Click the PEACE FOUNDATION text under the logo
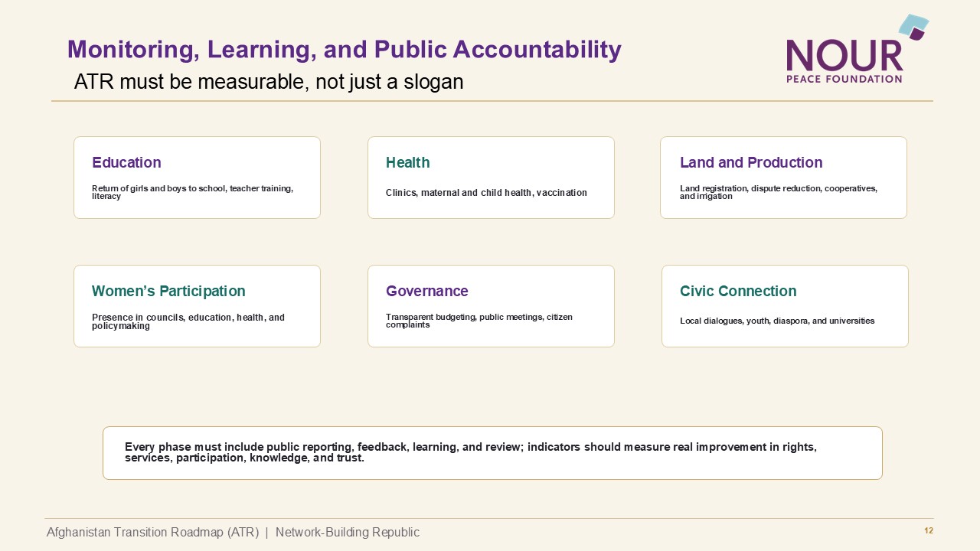The width and height of the screenshot is (980, 551). tap(844, 78)
